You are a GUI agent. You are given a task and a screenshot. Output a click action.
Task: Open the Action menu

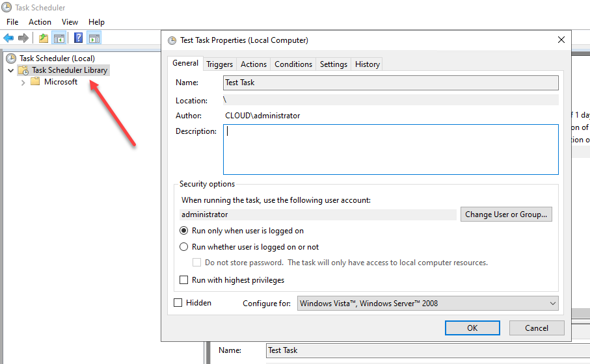(40, 22)
